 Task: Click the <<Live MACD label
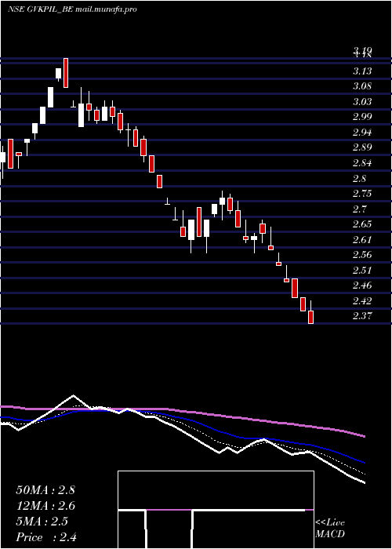point(330,529)
